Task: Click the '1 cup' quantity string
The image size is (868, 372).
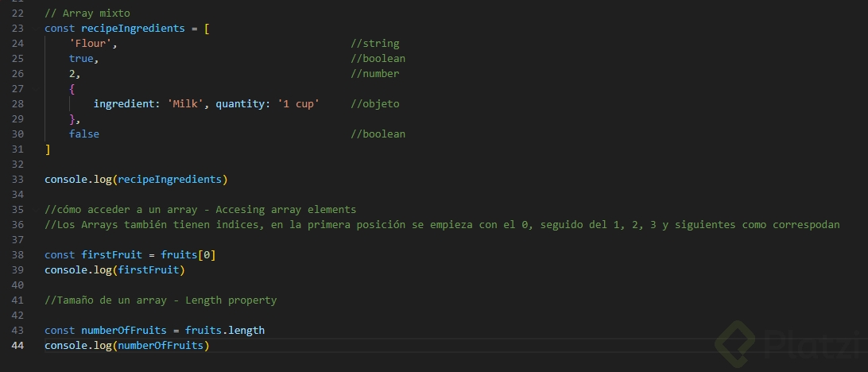Action: pyautogui.click(x=298, y=104)
